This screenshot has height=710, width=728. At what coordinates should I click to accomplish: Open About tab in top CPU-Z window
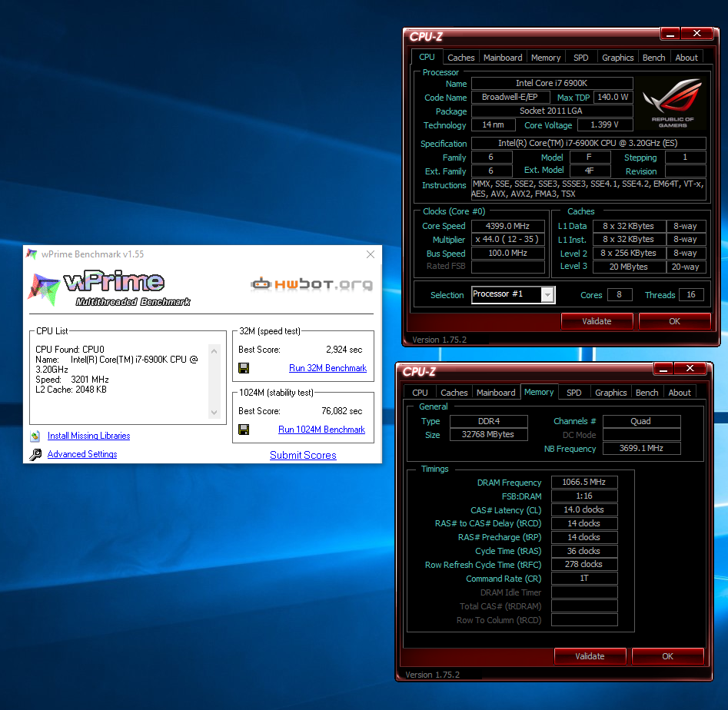(x=686, y=58)
